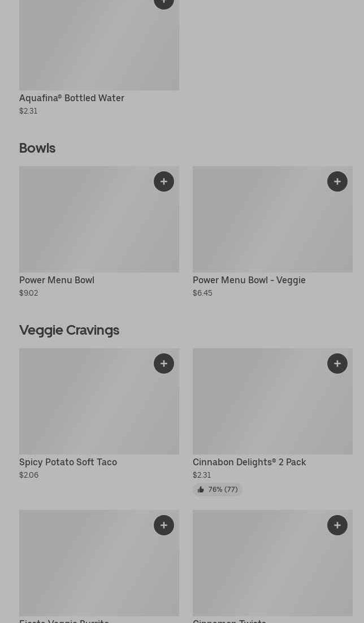Add Cinnabon Delights 2 Pack to cart
The image size is (364, 623).
click(x=337, y=364)
